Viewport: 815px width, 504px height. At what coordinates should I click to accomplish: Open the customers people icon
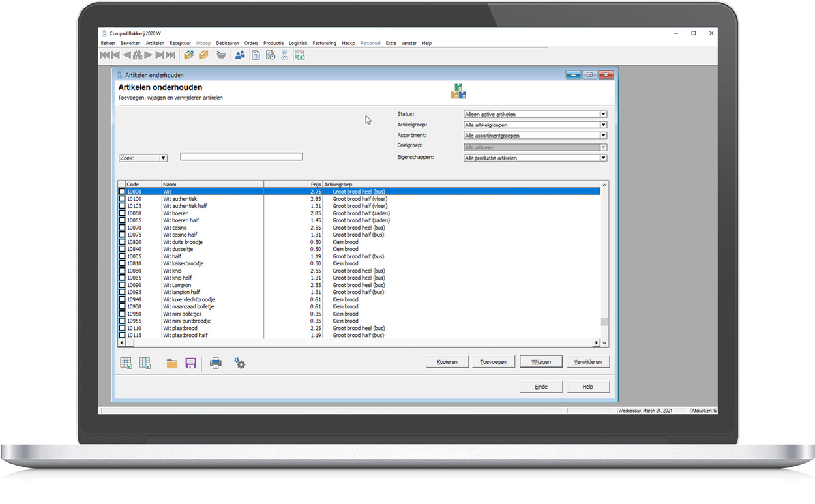point(240,55)
